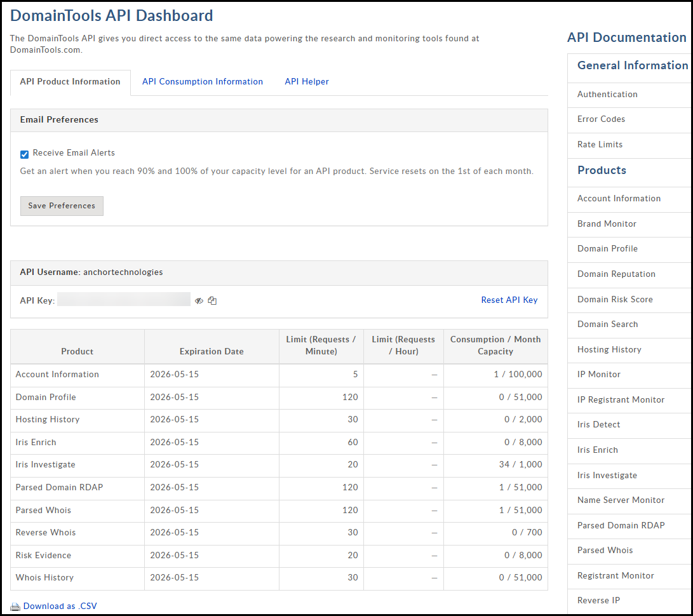Image resolution: width=693 pixels, height=616 pixels.
Task: Select Name Server Monitor in sidebar
Action: pos(621,500)
